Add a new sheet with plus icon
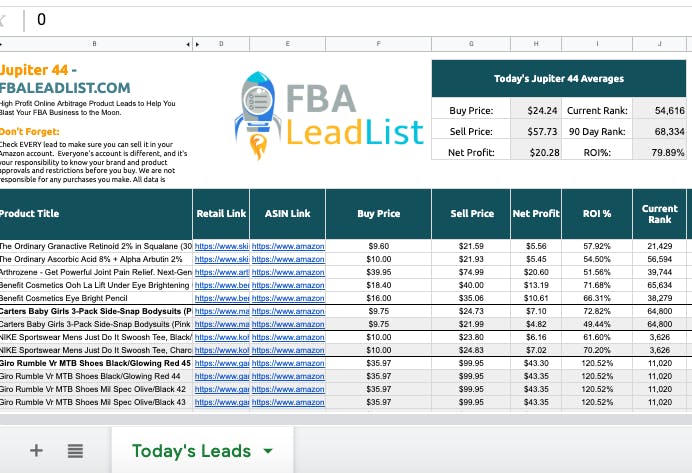692x473 pixels. coord(36,450)
